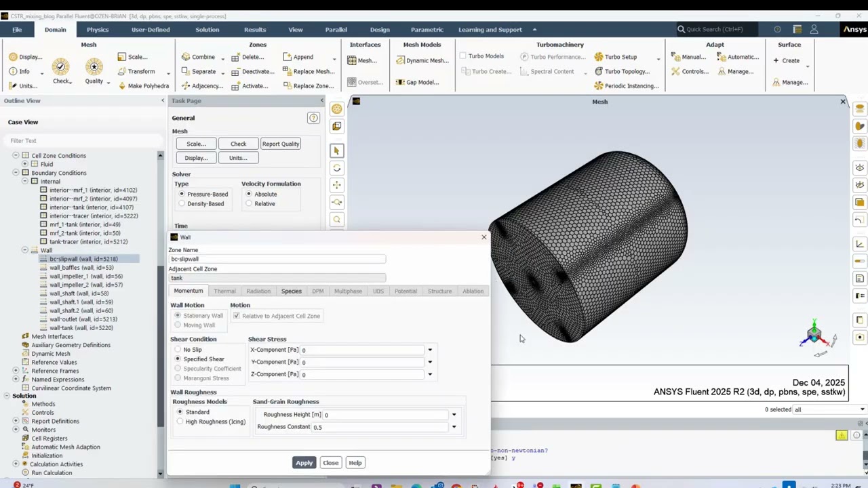Select interior--tracer (interior, id=5222) item
This screenshot has height=488, width=868.
93,216
